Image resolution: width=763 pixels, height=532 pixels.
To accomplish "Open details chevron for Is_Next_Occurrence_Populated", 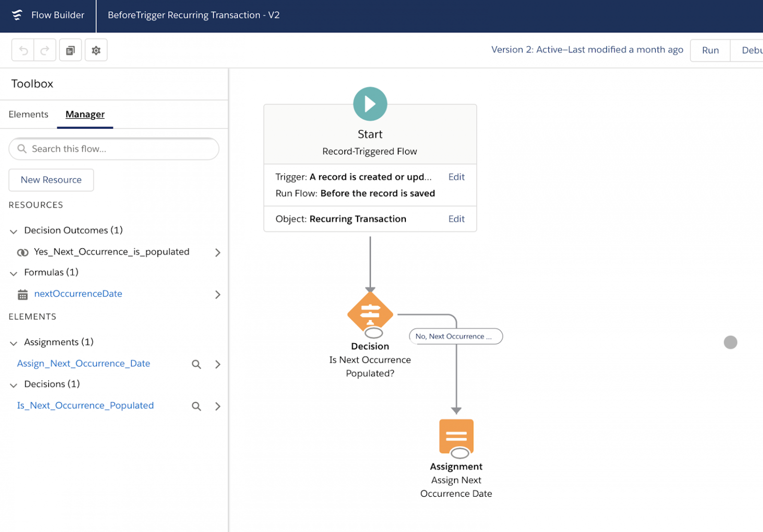I will tap(218, 406).
